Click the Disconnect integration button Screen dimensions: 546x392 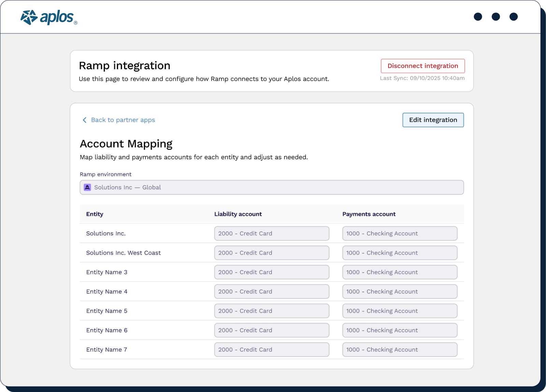(x=423, y=66)
